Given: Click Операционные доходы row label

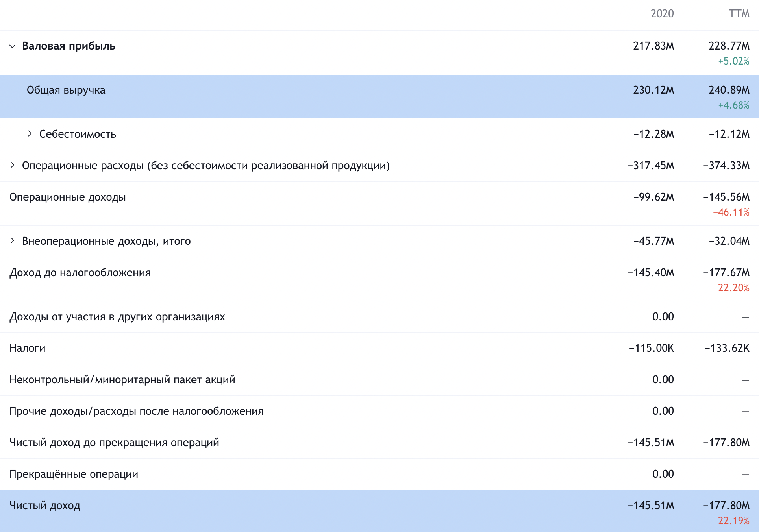Looking at the screenshot, I should point(68,197).
